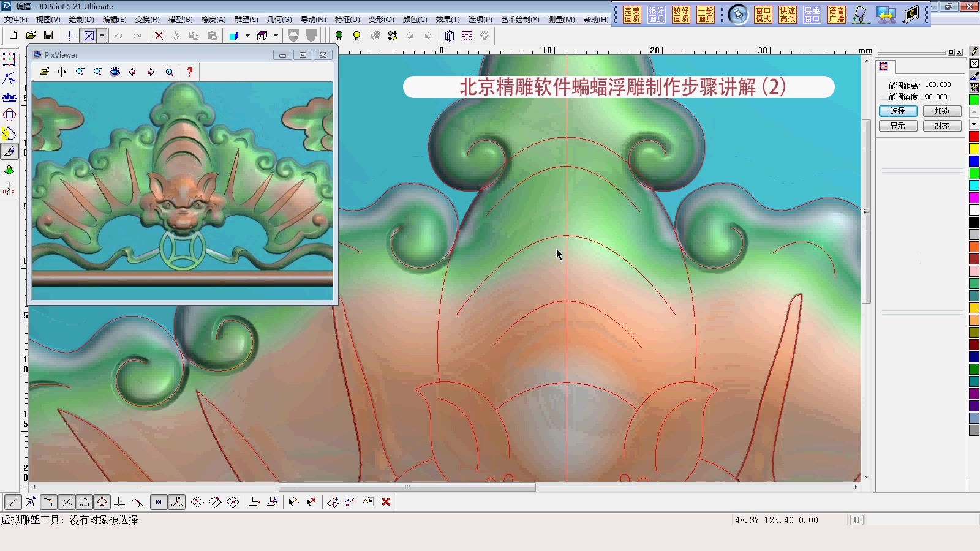Image resolution: width=980 pixels, height=551 pixels.
Task: Toggle 窗口模式 in the top-right toolbar
Action: click(x=764, y=15)
